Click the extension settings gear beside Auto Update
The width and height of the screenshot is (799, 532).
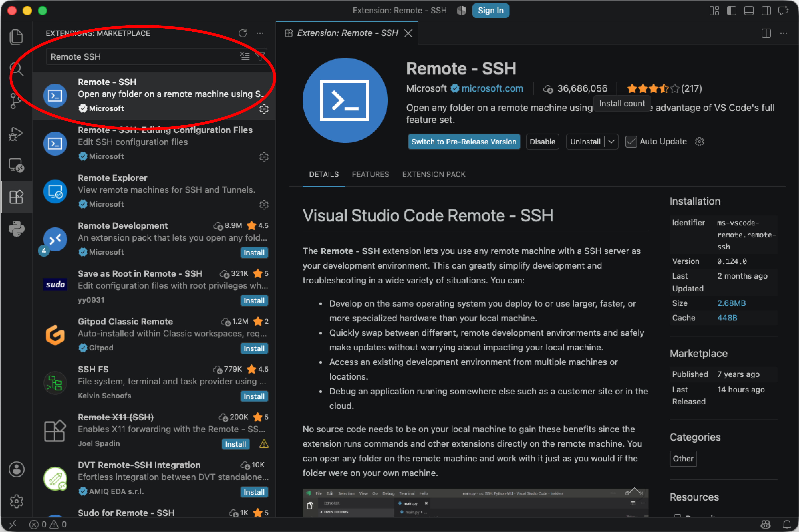point(700,142)
